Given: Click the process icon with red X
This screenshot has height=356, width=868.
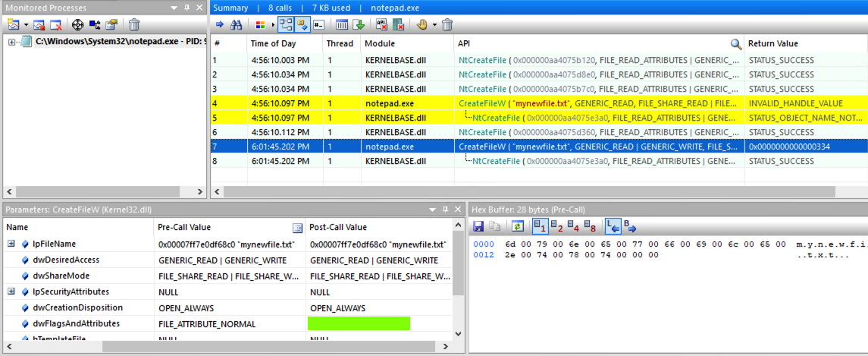Looking at the screenshot, I should coord(55,24).
